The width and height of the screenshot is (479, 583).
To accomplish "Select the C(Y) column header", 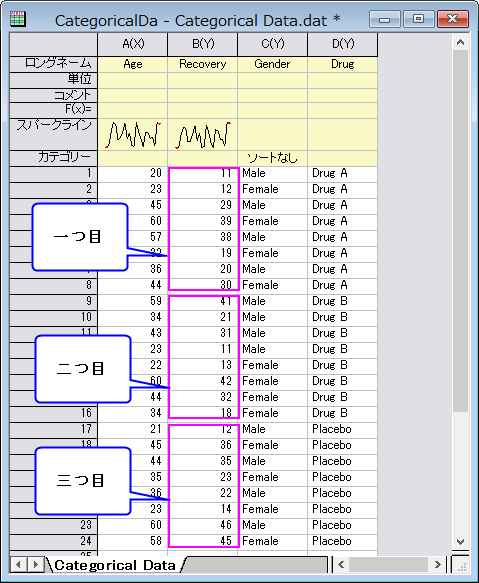I will pos(273,44).
